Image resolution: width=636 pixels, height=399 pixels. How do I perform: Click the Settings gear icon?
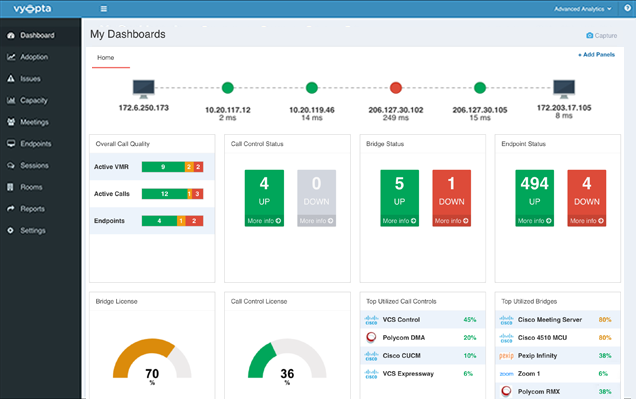click(11, 230)
